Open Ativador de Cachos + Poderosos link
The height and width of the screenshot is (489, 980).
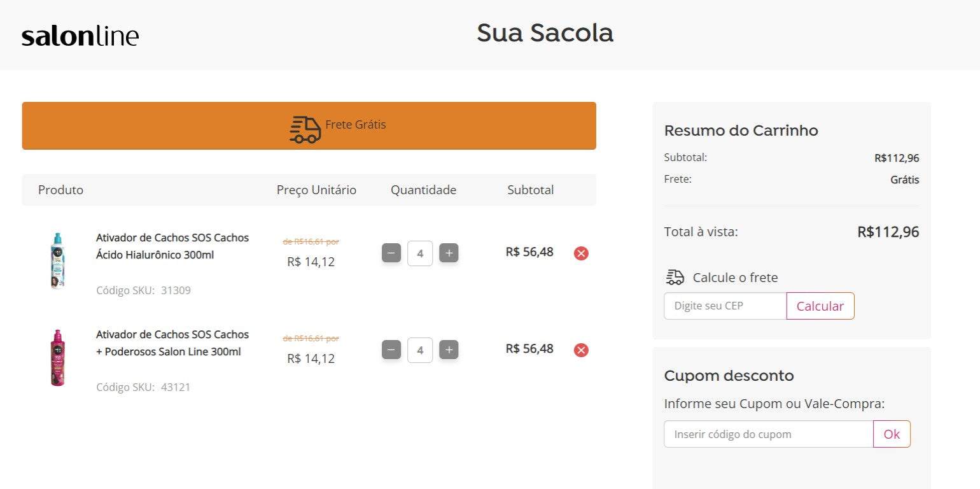tap(172, 343)
